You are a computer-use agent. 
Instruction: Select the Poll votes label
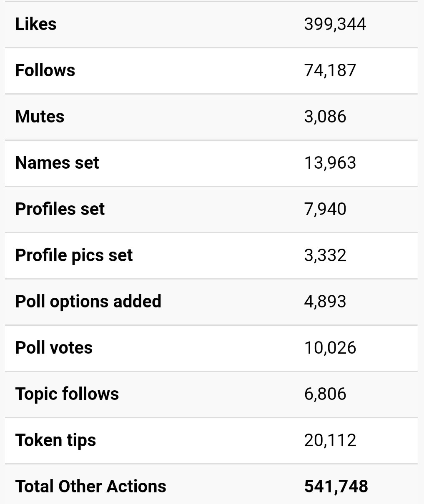pyautogui.click(x=54, y=348)
